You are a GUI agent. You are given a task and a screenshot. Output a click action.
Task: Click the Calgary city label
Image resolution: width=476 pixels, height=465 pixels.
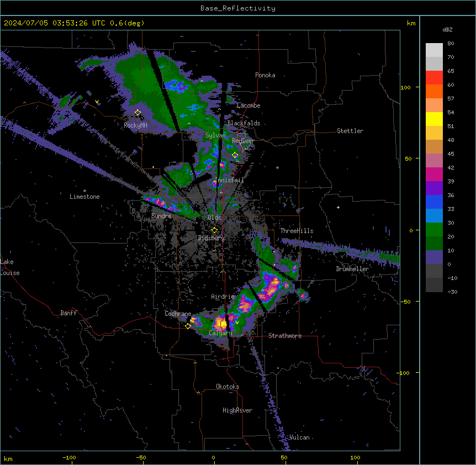[x=220, y=333]
